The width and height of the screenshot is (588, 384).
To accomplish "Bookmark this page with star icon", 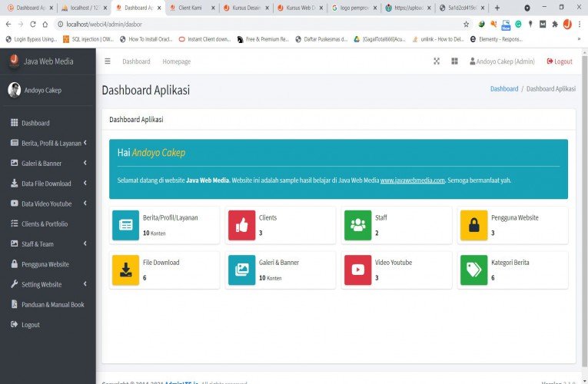I will coord(466,25).
